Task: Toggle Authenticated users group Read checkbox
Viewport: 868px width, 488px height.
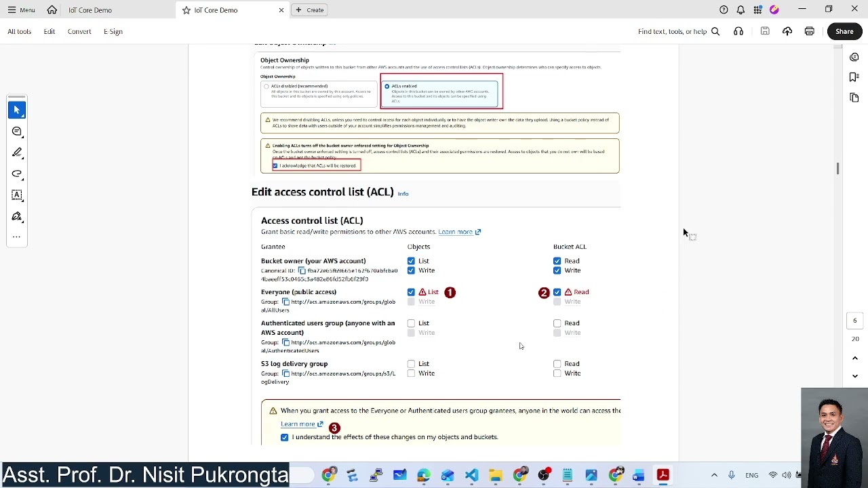Action: 557,323
